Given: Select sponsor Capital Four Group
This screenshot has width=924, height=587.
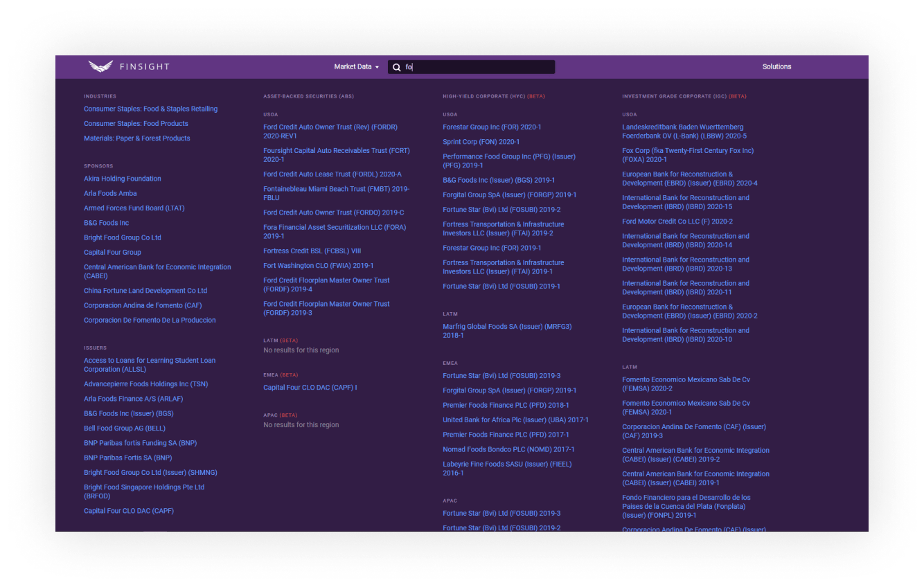Looking at the screenshot, I should click(x=112, y=252).
